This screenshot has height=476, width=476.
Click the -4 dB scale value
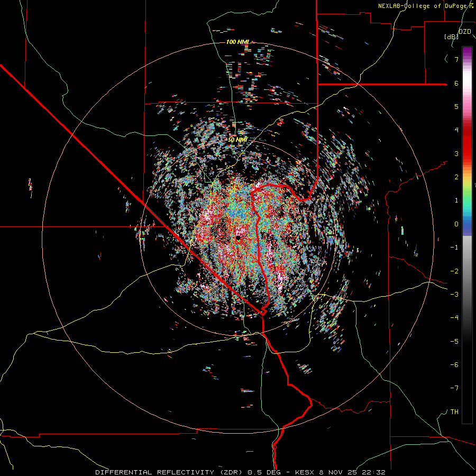[454, 318]
